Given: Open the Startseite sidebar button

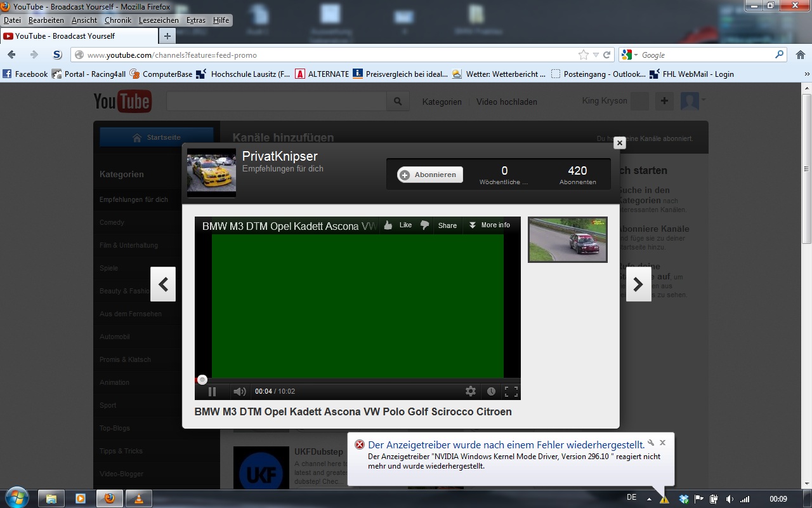Looking at the screenshot, I should click(157, 137).
